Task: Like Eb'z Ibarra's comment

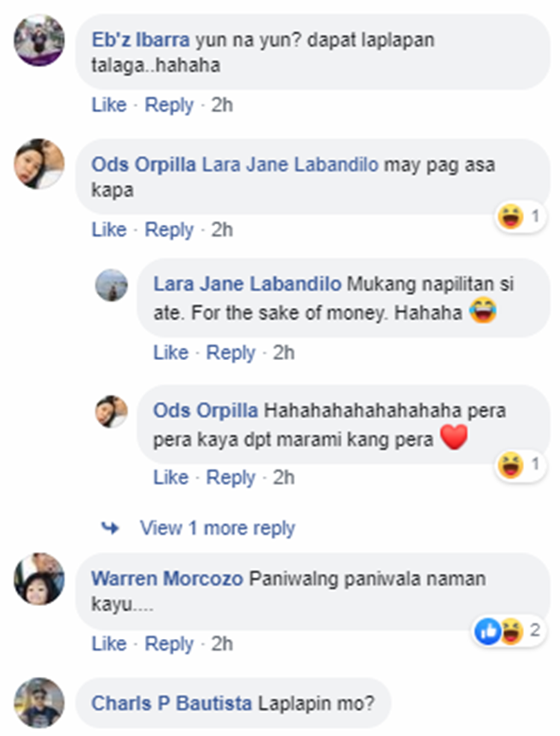Action: click(109, 105)
